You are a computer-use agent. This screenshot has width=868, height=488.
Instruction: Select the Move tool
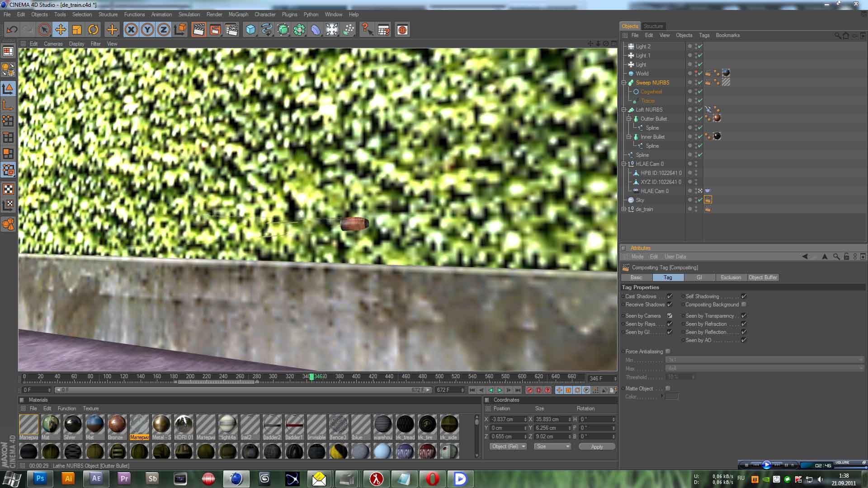pyautogui.click(x=60, y=30)
